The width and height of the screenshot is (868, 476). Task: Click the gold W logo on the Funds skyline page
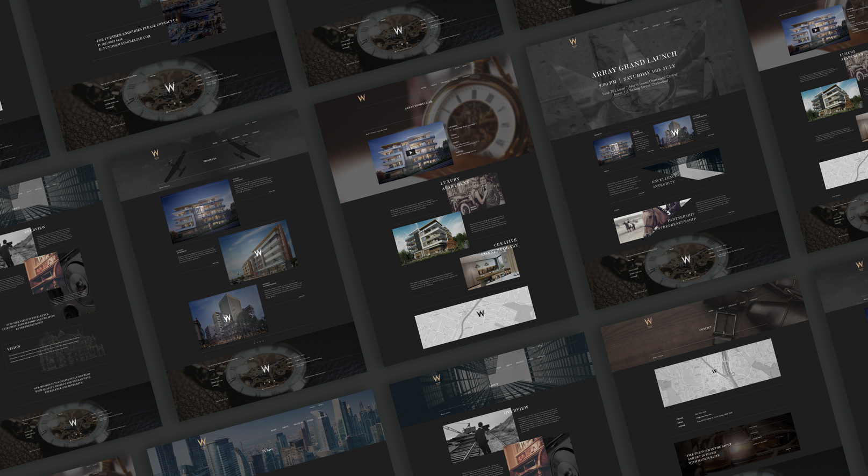202,442
